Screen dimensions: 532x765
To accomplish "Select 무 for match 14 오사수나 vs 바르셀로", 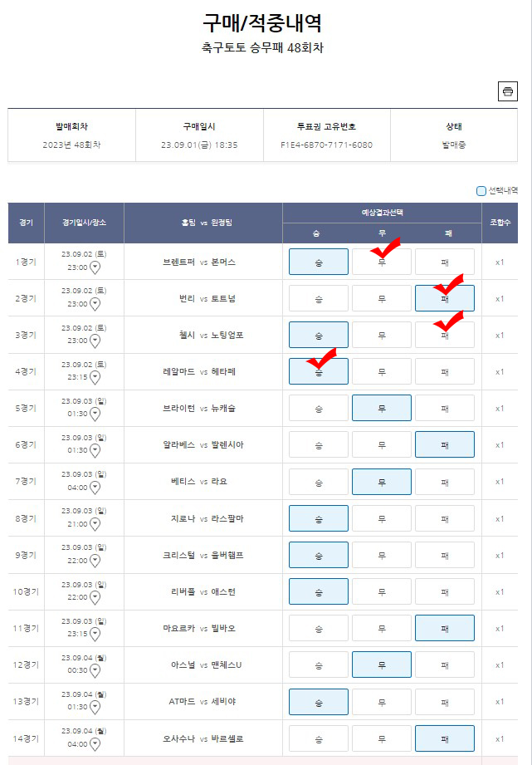I will (381, 738).
